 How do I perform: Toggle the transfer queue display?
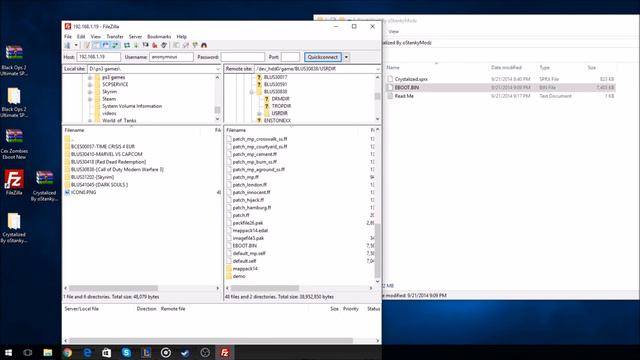(115, 45)
